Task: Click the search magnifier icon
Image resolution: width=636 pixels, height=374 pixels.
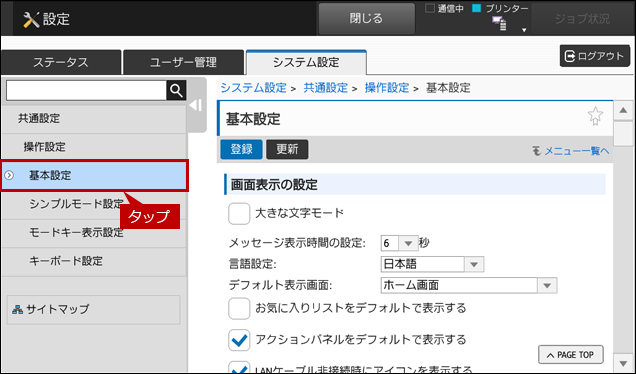Action: pyautogui.click(x=176, y=90)
